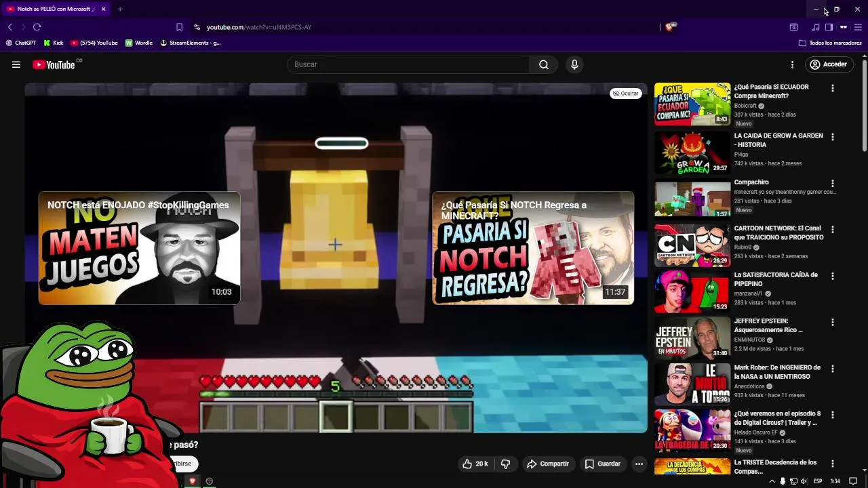The image size is (868, 488).
Task: View site information icon in address bar
Action: coord(197,27)
